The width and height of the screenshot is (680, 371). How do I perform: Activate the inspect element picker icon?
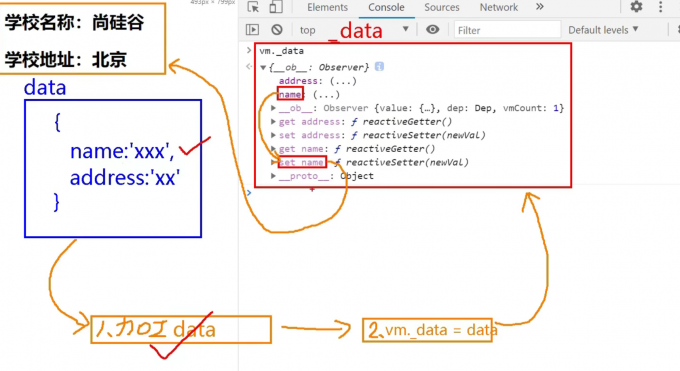[x=253, y=7]
